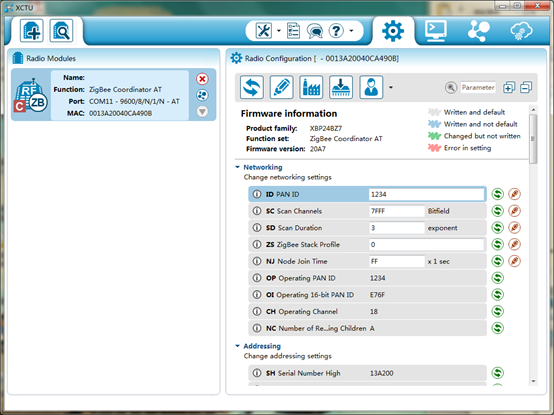Expand the radio module options arrow
Screen dimensions: 554x415
coord(202,112)
